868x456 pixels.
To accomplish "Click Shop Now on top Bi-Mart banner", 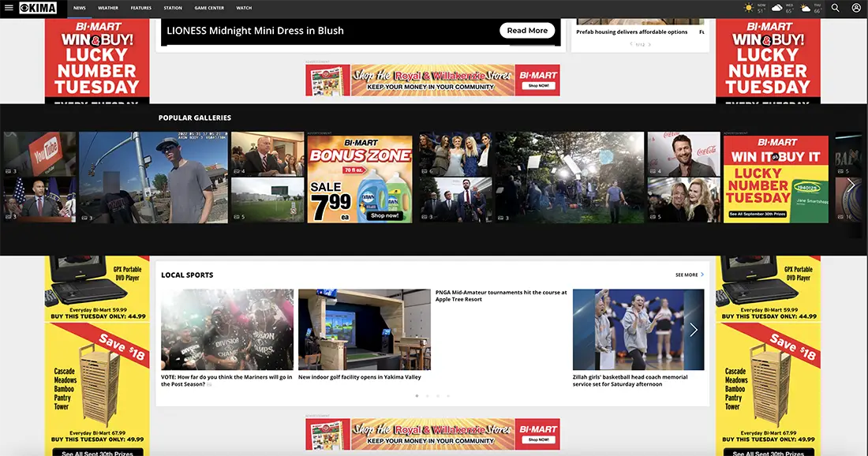I will point(538,86).
